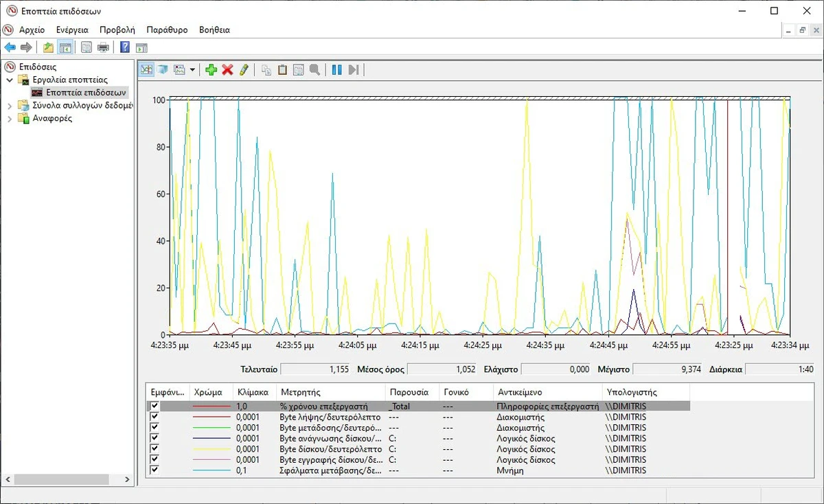The width and height of the screenshot is (824, 504).
Task: Select the Highlight (pencil) toolbar icon
Action: (244, 69)
